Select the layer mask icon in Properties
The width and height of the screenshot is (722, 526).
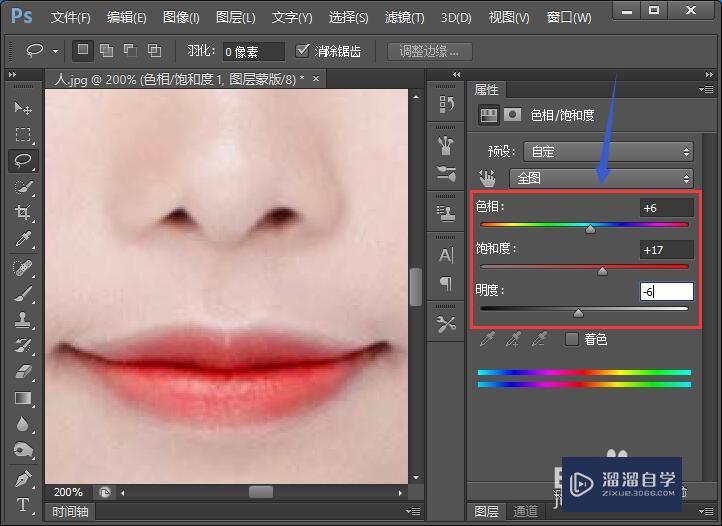pos(512,115)
